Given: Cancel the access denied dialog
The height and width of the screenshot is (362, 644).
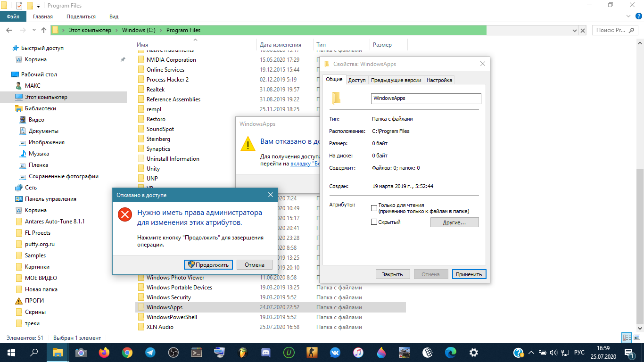Looking at the screenshot, I should click(255, 264).
